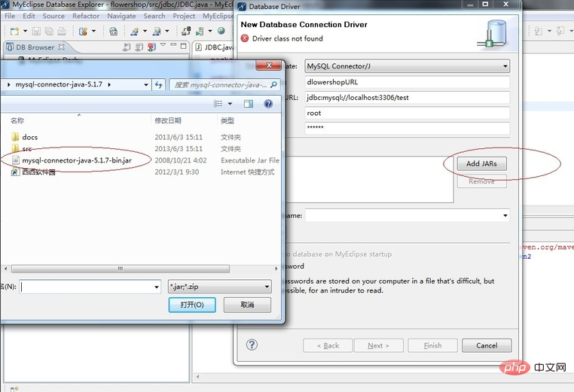Click the close connection icon in DB Browser
The image size is (574, 392).
click(x=139, y=47)
